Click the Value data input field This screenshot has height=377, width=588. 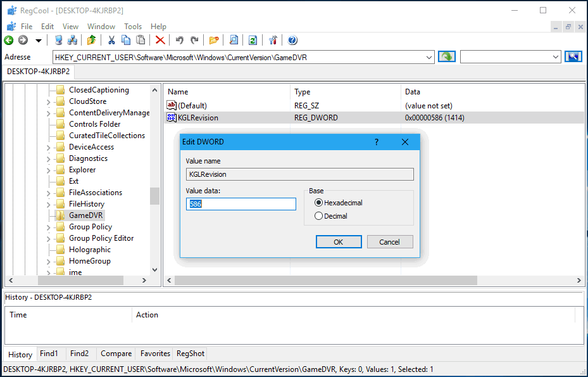pos(241,204)
